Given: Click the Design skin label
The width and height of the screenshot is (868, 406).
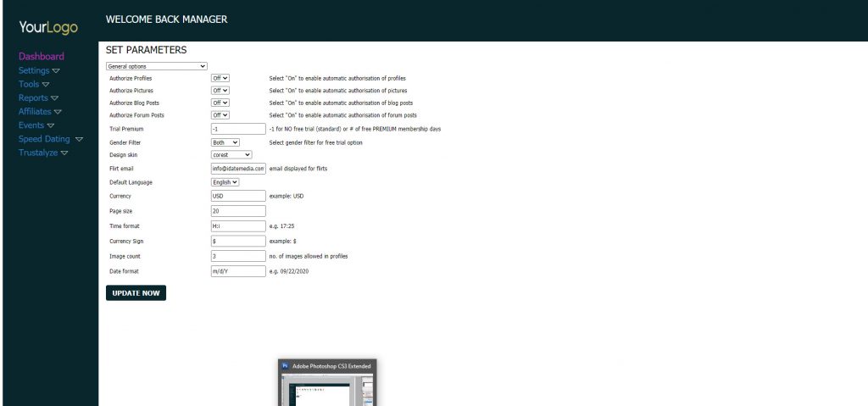Looking at the screenshot, I should [124, 155].
